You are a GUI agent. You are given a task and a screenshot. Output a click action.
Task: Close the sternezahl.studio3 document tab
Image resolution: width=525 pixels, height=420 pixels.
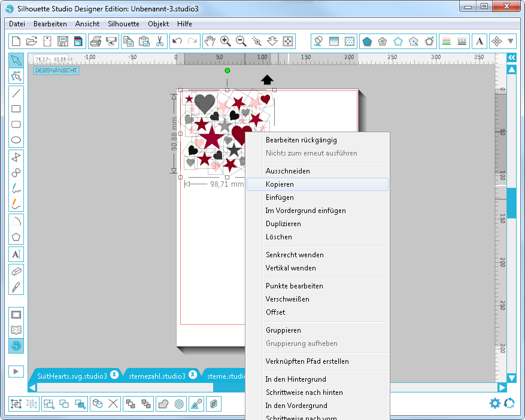click(193, 375)
